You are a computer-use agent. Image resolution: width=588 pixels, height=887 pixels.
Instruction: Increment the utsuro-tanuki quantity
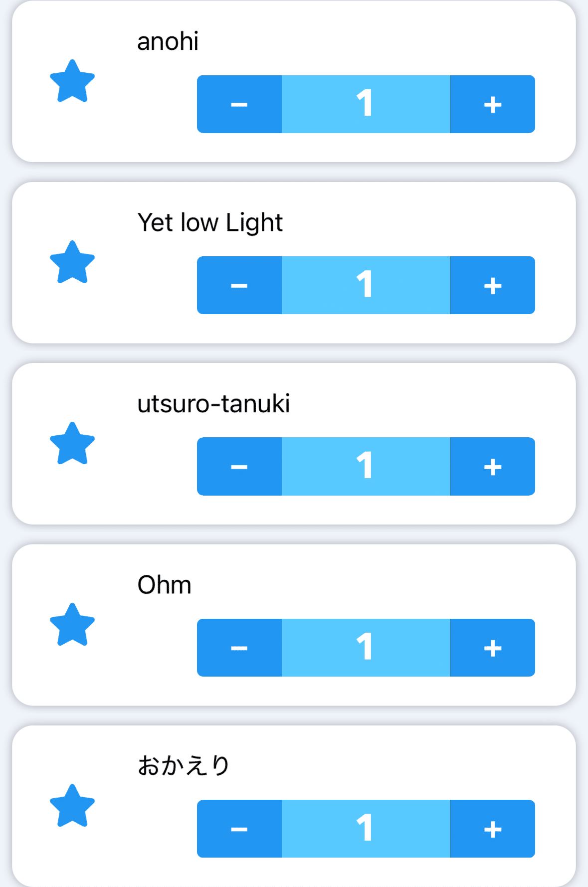click(492, 467)
